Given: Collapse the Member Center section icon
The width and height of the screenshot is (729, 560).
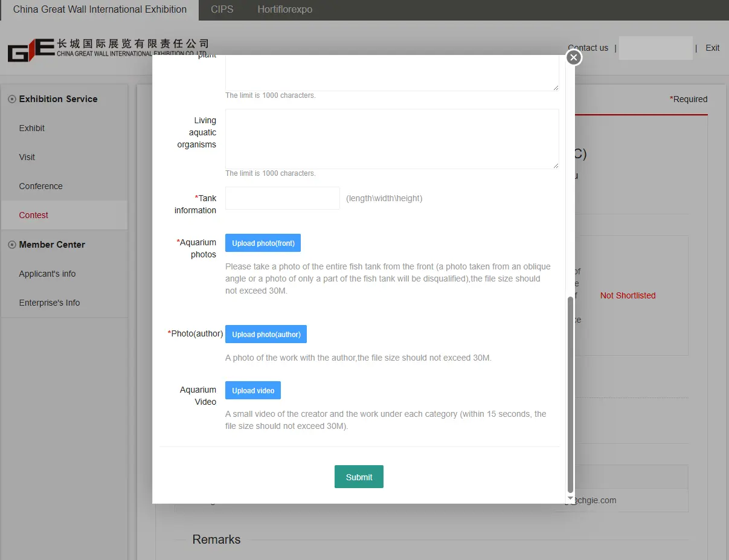Looking at the screenshot, I should [11, 245].
